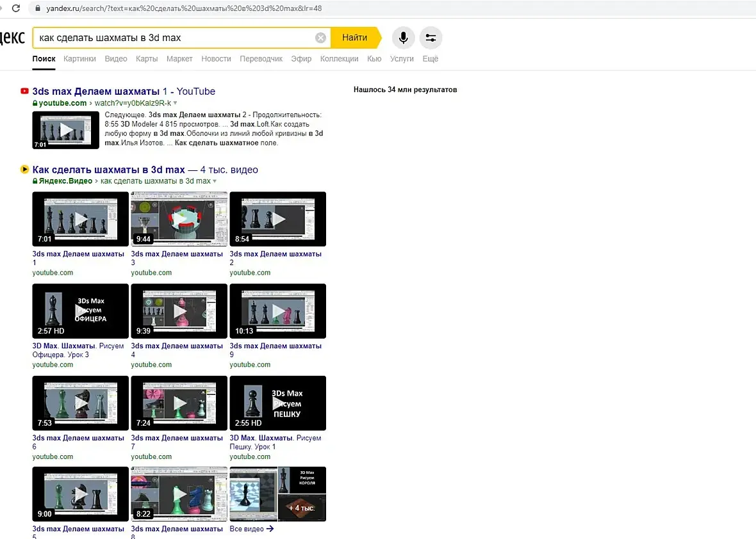Select the active Поиск tab
This screenshot has height=539, width=756.
pyautogui.click(x=44, y=59)
